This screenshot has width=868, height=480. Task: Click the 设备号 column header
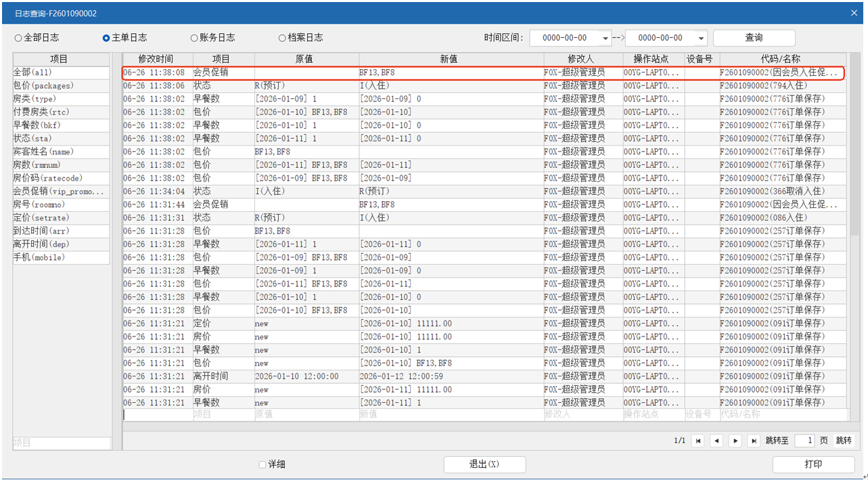(702, 60)
